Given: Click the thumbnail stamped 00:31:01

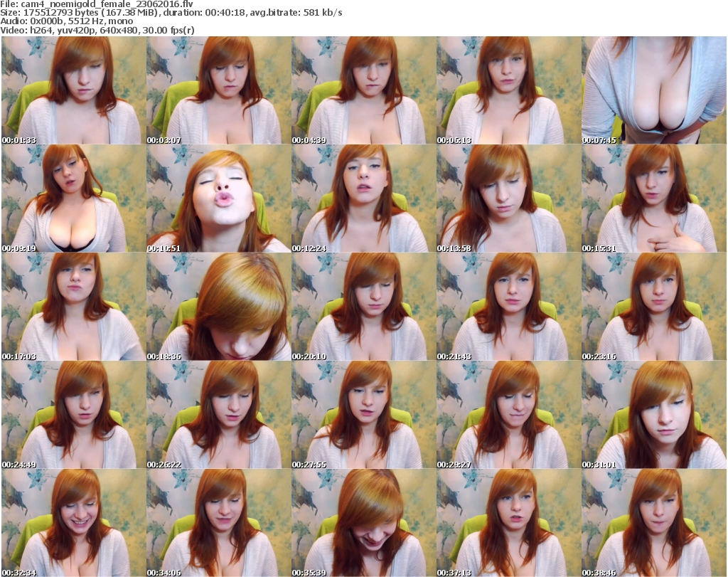Looking at the screenshot, I should (654, 415).
